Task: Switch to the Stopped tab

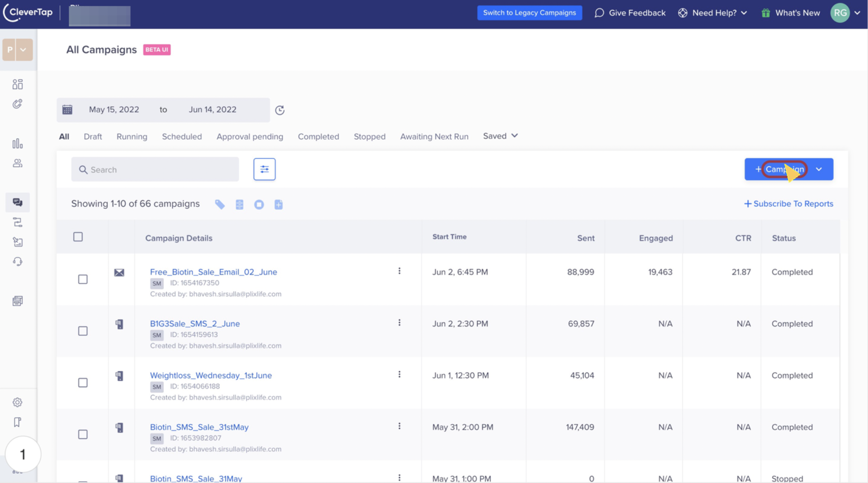Action: point(370,137)
